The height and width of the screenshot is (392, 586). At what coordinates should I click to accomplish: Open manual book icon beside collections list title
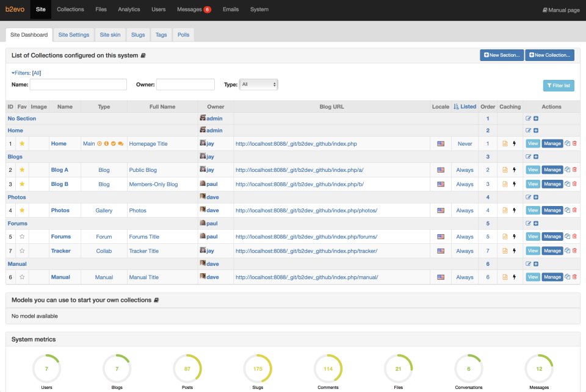[143, 55]
